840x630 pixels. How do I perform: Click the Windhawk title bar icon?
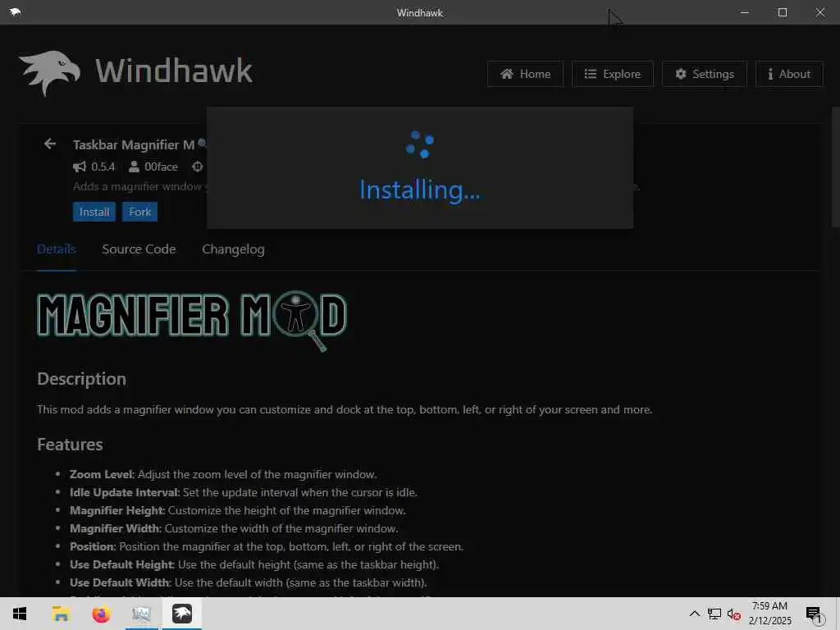point(15,11)
